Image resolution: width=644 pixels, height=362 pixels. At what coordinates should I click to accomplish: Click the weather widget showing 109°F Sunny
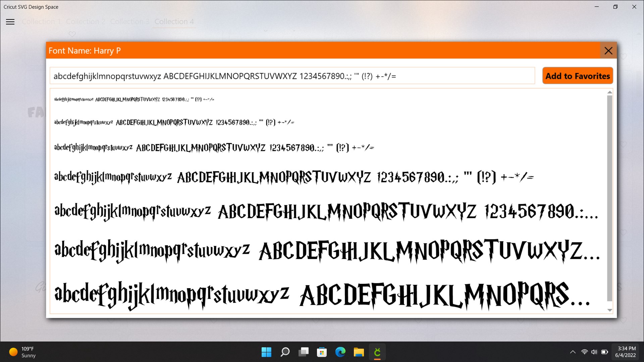[x=22, y=352]
